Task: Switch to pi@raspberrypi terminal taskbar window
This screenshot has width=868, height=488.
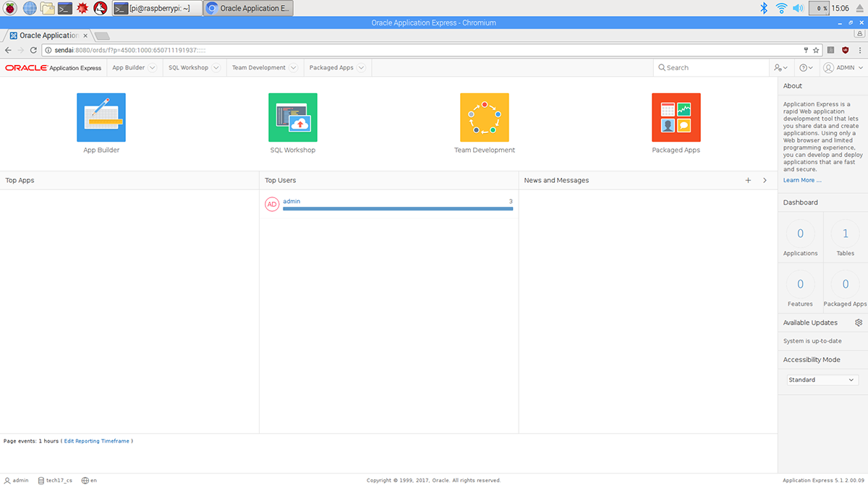Action: pyautogui.click(x=157, y=8)
